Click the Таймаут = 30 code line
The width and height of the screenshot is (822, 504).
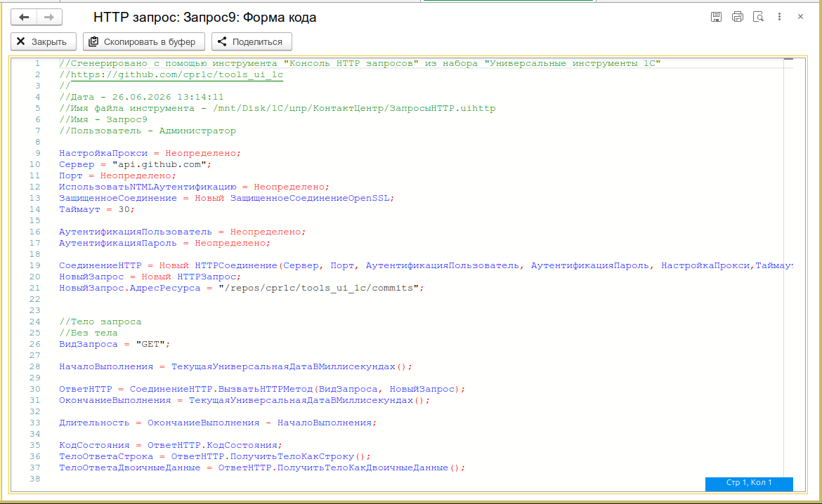tap(96, 210)
